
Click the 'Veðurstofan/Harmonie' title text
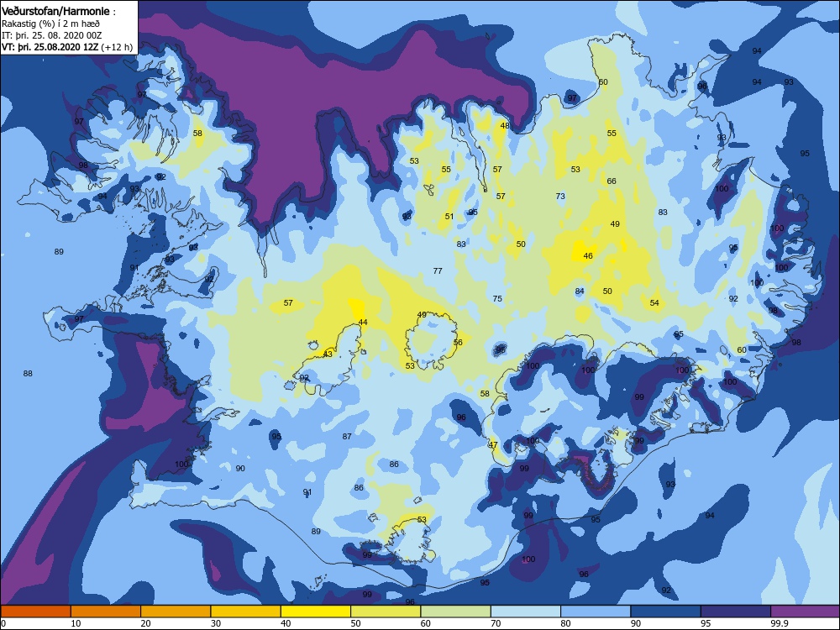pos(55,11)
